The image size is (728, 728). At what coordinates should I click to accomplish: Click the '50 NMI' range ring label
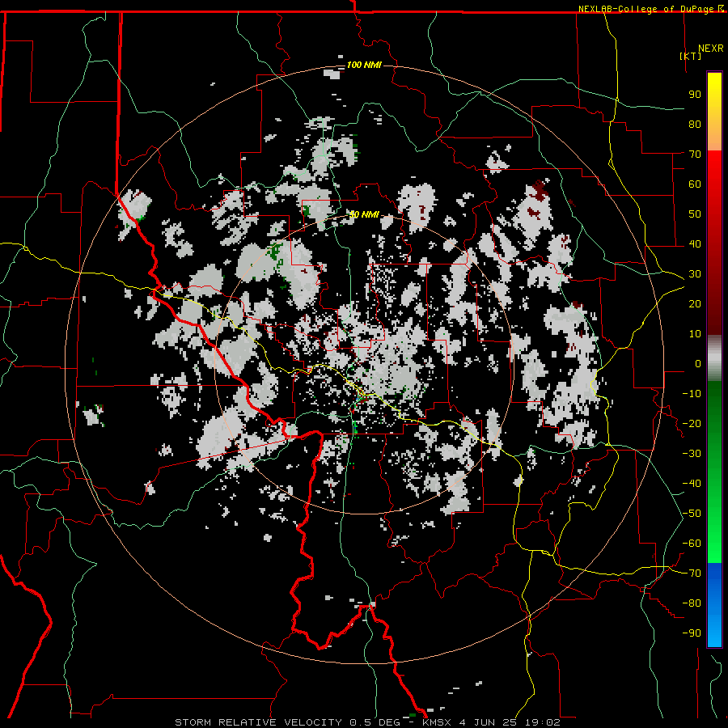pyautogui.click(x=364, y=214)
